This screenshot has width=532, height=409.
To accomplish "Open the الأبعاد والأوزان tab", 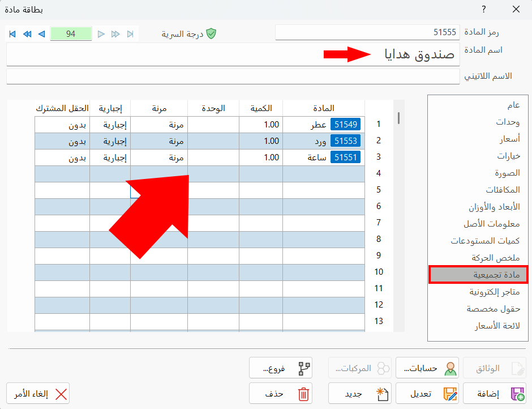I will (478, 207).
